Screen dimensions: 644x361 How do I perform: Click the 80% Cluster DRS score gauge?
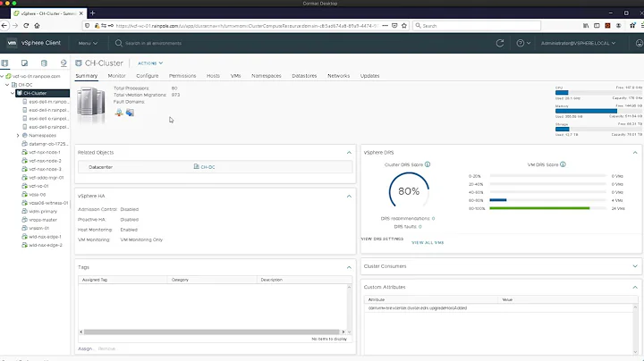pyautogui.click(x=409, y=191)
